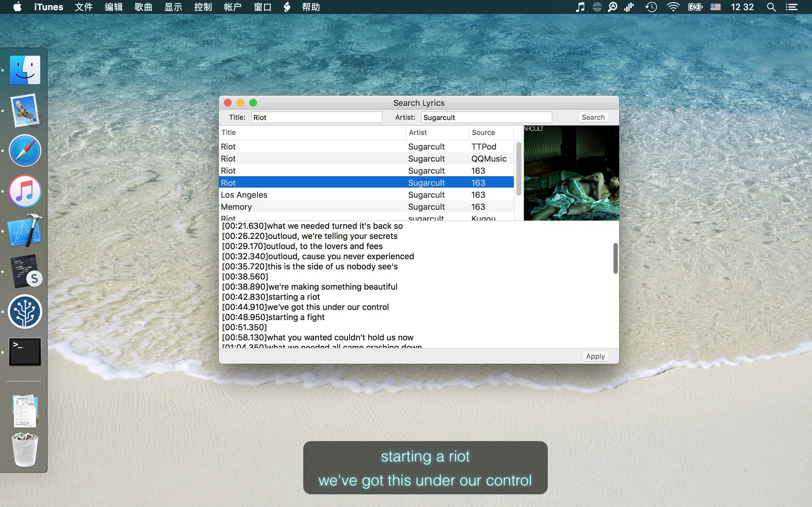
Task: Open the 控制 menu
Action: (203, 7)
